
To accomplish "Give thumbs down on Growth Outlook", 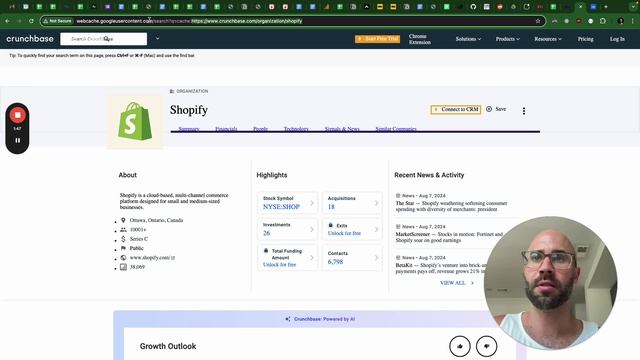I will pyautogui.click(x=487, y=346).
